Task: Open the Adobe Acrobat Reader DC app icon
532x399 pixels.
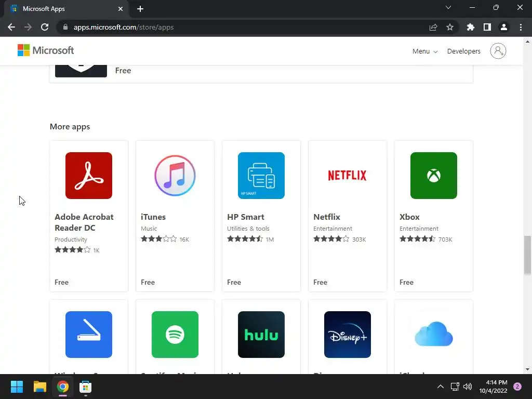Action: 88,176
